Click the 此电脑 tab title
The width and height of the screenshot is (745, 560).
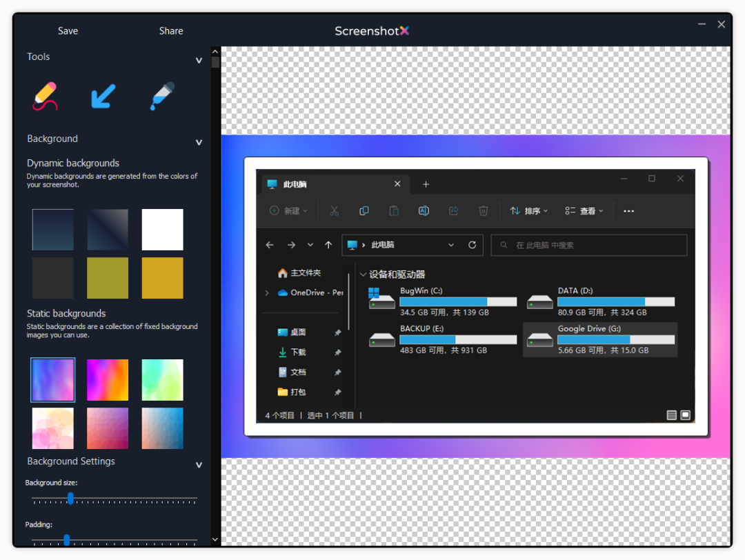[x=295, y=184]
